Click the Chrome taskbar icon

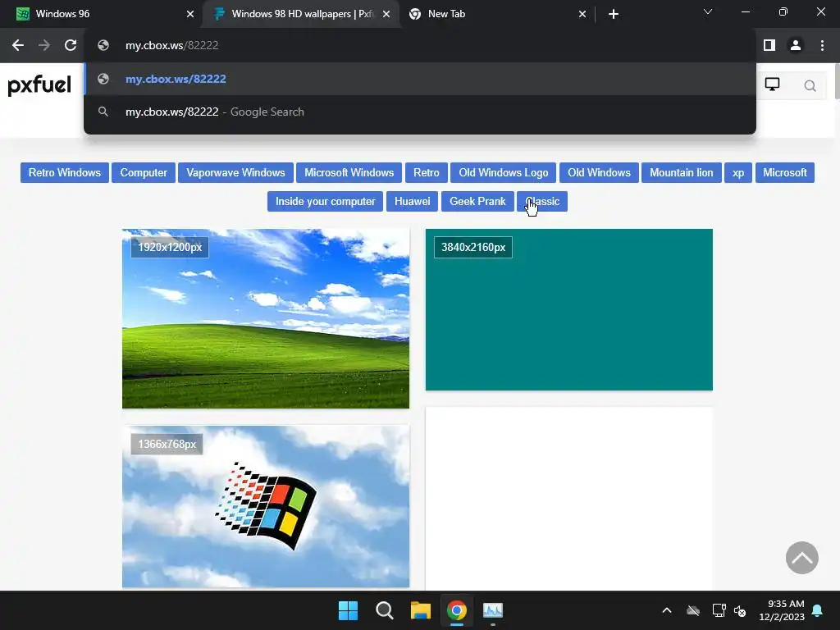(457, 610)
